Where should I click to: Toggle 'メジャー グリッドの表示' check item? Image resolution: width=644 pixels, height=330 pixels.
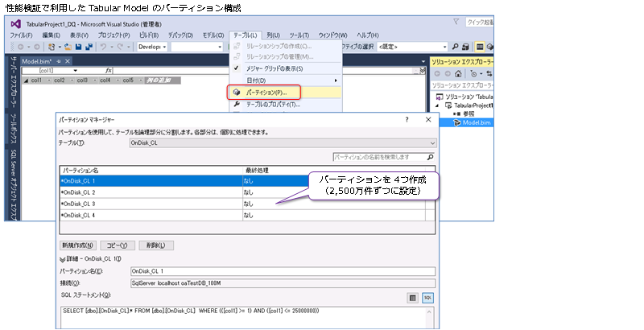286,68
